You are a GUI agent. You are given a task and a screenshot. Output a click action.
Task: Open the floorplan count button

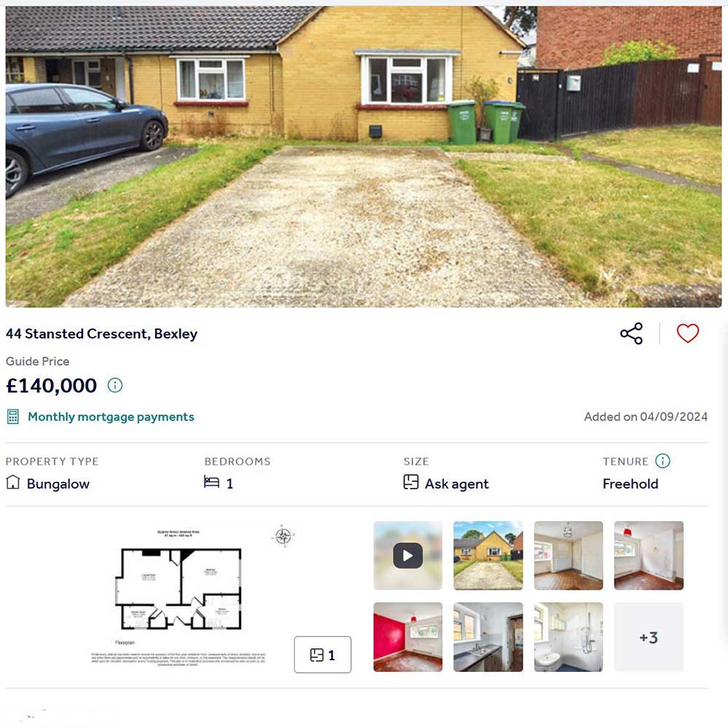click(323, 654)
